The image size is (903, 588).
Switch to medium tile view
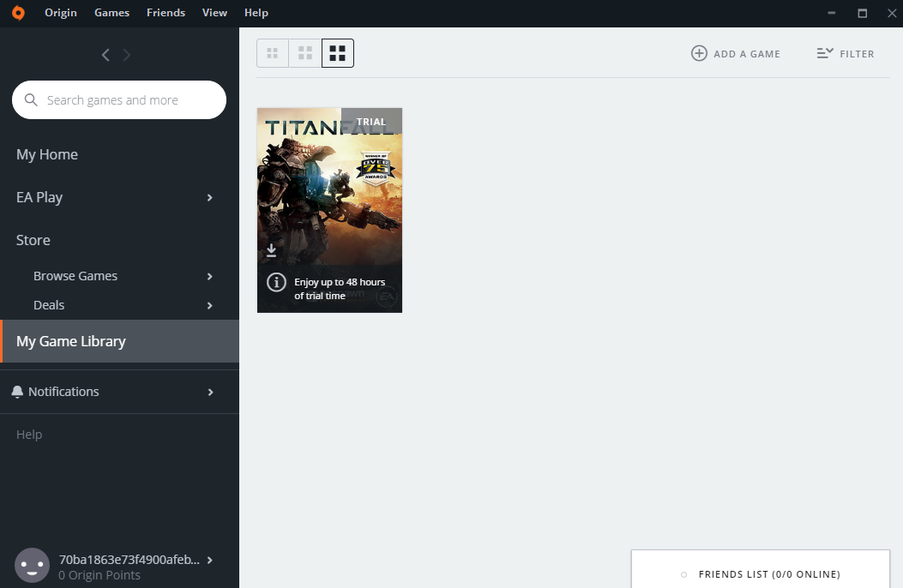(x=305, y=53)
